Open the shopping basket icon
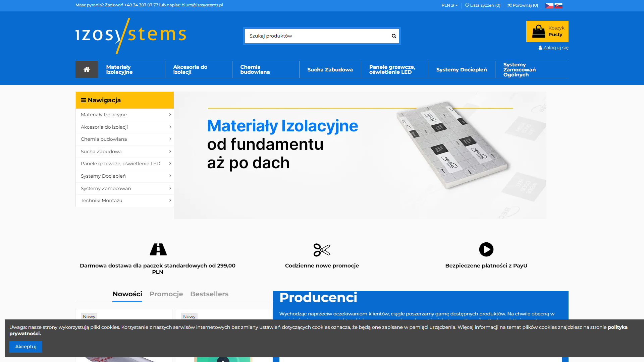This screenshot has width=644, height=362. (539, 32)
